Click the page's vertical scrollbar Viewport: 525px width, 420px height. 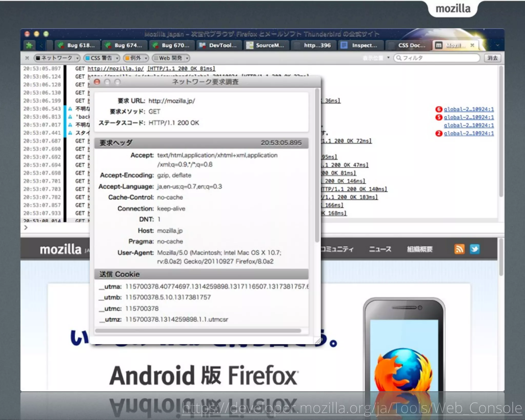[501, 257]
